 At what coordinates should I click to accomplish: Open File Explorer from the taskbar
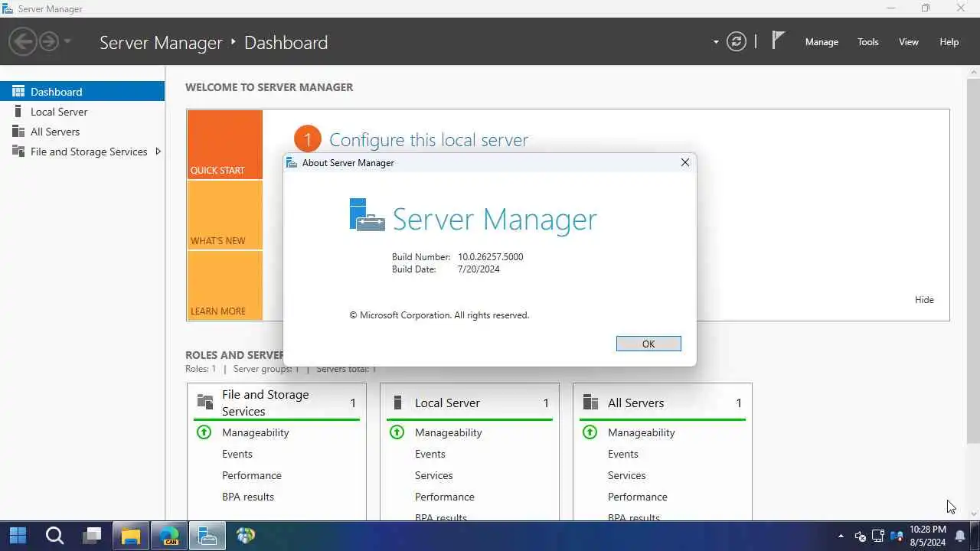point(131,536)
